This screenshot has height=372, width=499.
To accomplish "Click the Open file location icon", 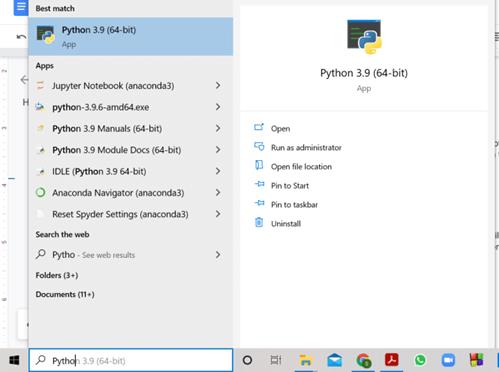I will (259, 165).
